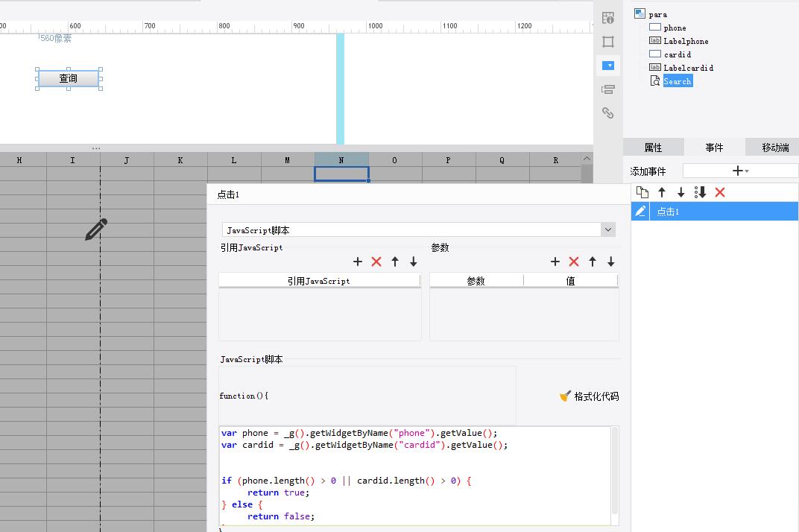Click the 值 column header
The width and height of the screenshot is (799, 532).
571,281
